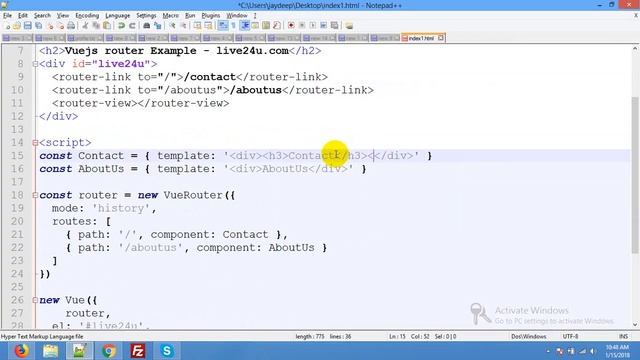Viewport: 640px width, 360px height.
Task: Toggle Word Wrap in the toolbar
Action: 223,26
